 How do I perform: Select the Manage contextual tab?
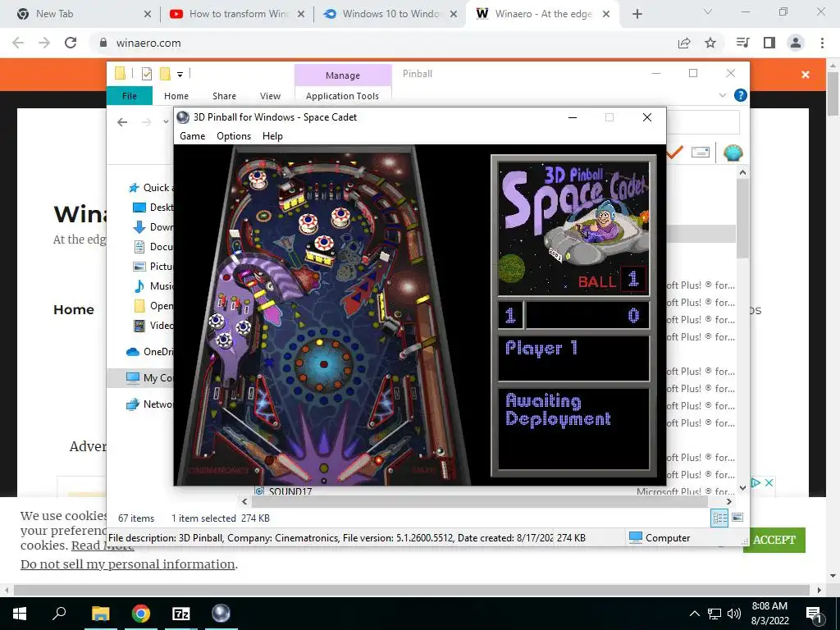pos(343,75)
